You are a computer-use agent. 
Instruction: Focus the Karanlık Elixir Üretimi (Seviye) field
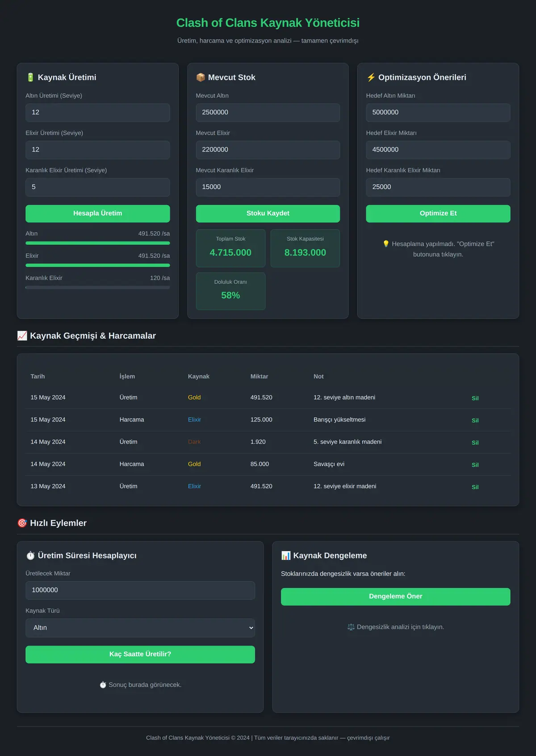(98, 187)
